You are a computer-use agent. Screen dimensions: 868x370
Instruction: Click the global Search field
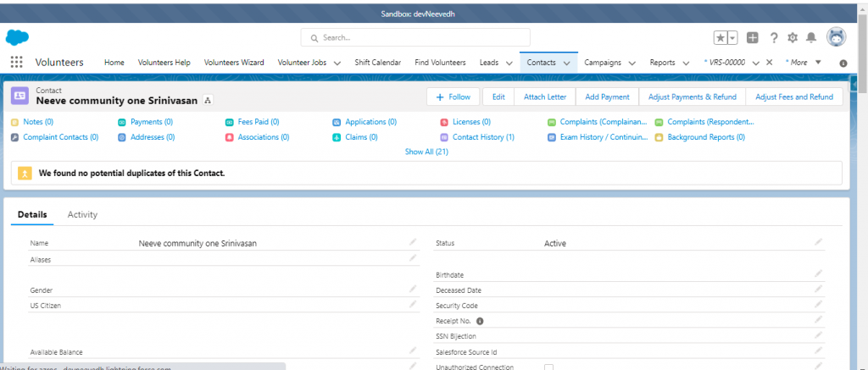point(415,37)
